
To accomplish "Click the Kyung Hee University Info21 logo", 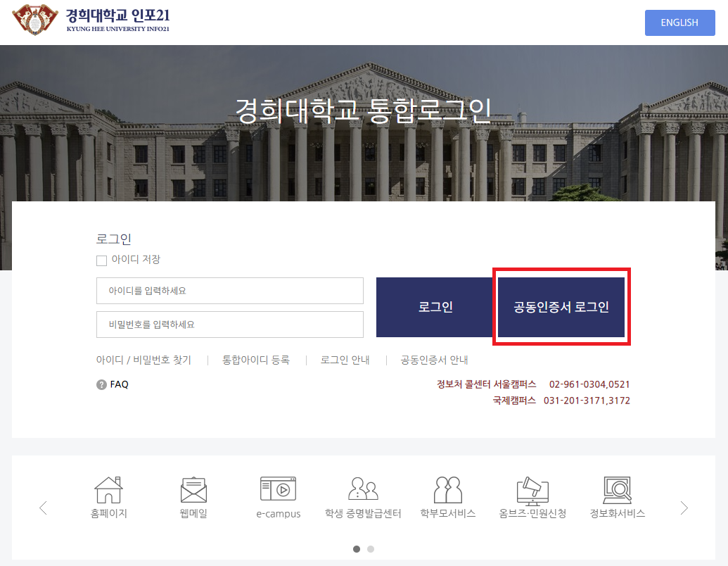I will tap(91, 20).
